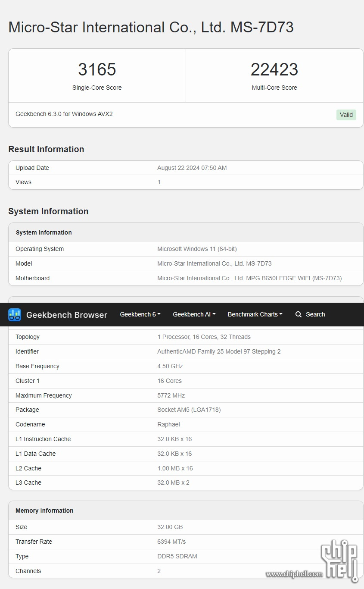Viewport: 364px width, 589px height.
Task: Click the page title MS-7D73 heading
Action: pos(151,27)
